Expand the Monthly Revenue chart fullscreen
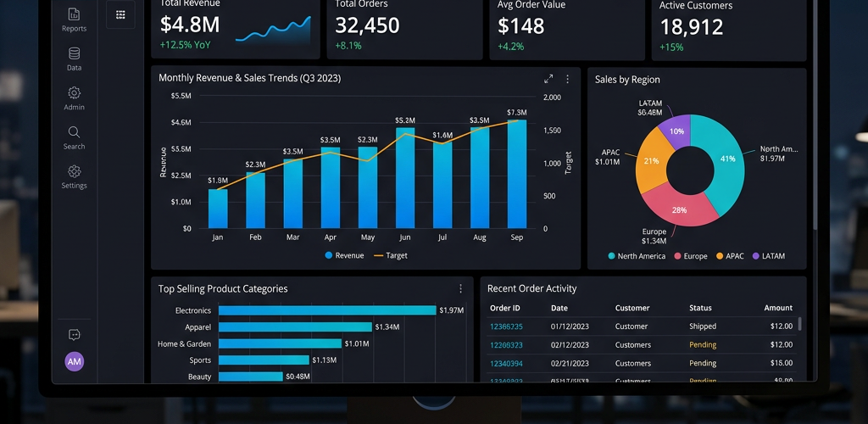Viewport: 868px width, 424px height. click(x=548, y=79)
